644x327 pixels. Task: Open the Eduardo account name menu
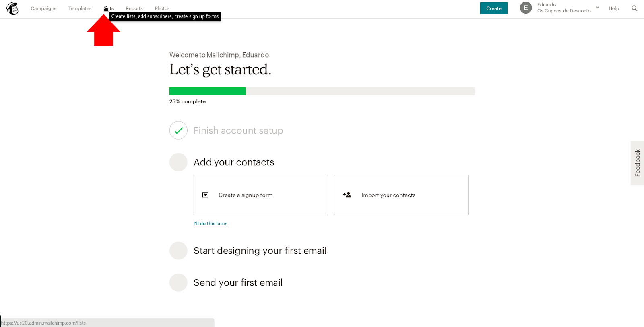(547, 5)
